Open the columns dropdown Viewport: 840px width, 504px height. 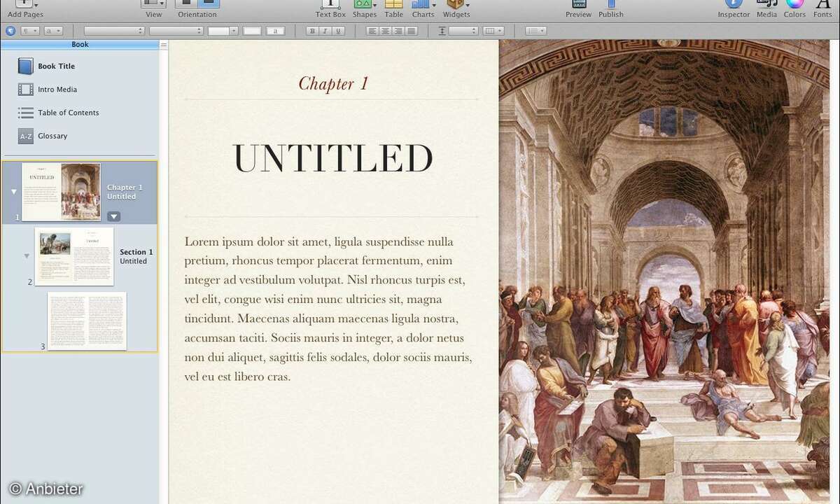pos(493,31)
